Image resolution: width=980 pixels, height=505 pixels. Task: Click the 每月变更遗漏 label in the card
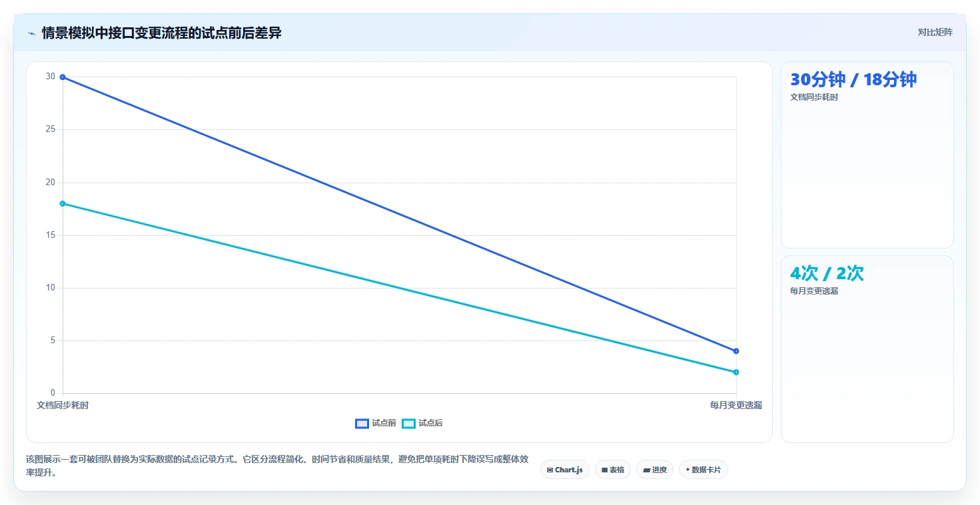814,291
